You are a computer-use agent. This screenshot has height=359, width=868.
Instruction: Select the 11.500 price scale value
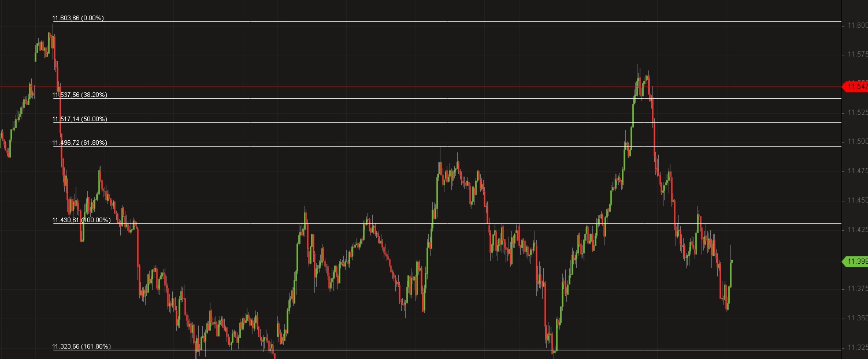click(858, 142)
